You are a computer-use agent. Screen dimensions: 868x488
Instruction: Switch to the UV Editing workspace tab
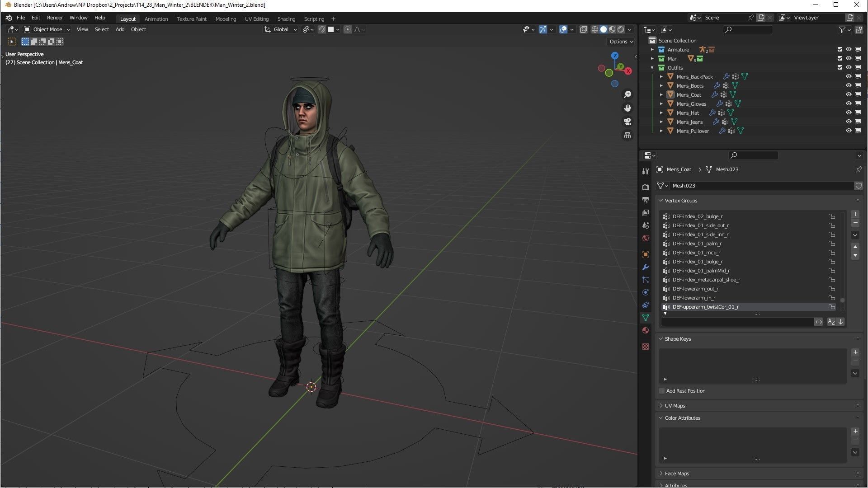click(257, 19)
